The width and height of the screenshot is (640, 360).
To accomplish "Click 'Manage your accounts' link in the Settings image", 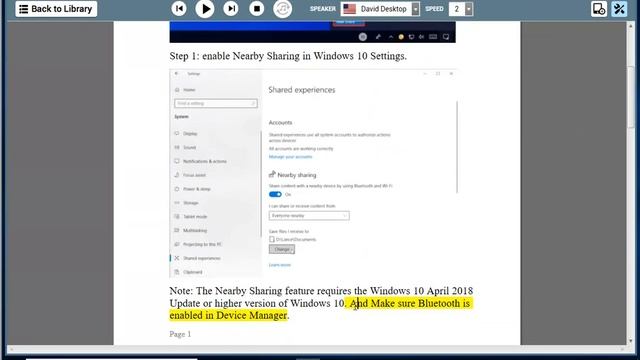I will click(x=290, y=157).
